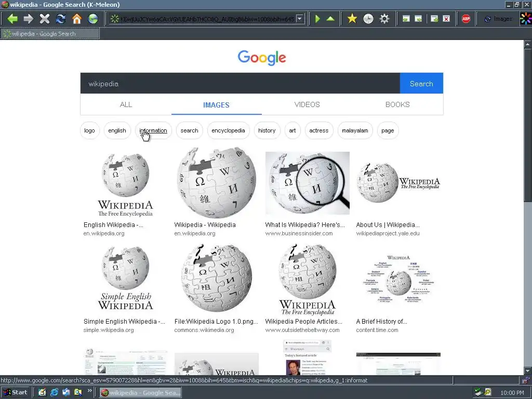Click the Google logo

[x=262, y=58]
